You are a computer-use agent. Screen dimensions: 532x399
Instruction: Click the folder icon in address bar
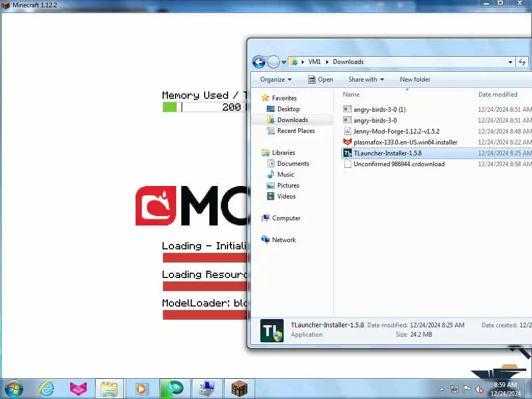coord(294,62)
